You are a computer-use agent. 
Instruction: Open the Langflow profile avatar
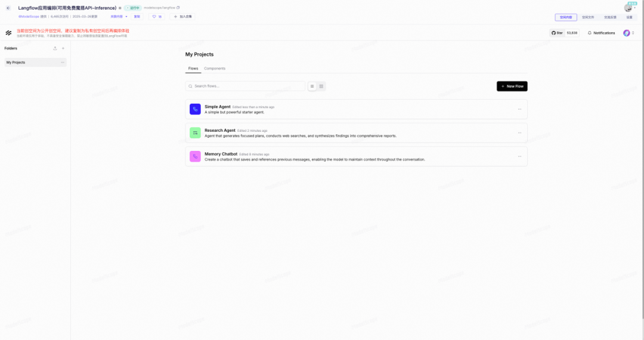coord(626,33)
